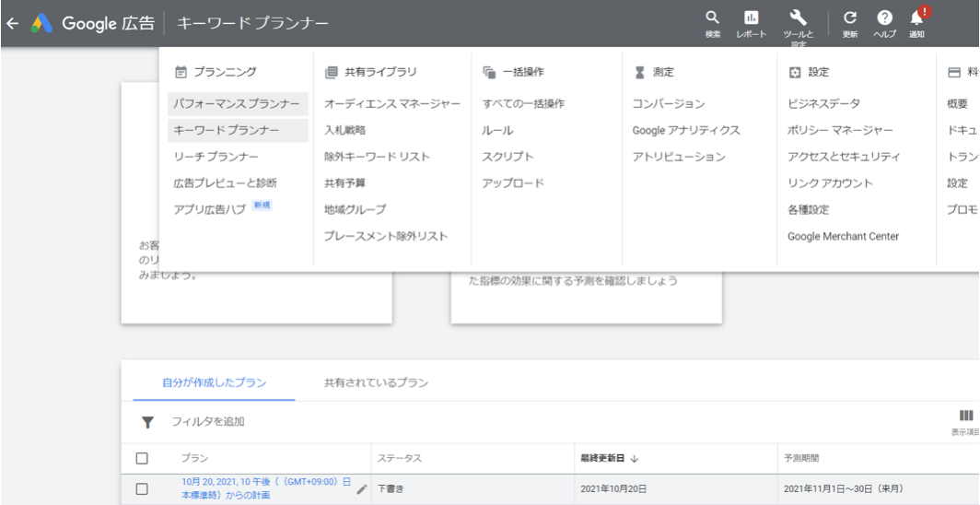Click the プランニング calendar icon

(181, 73)
